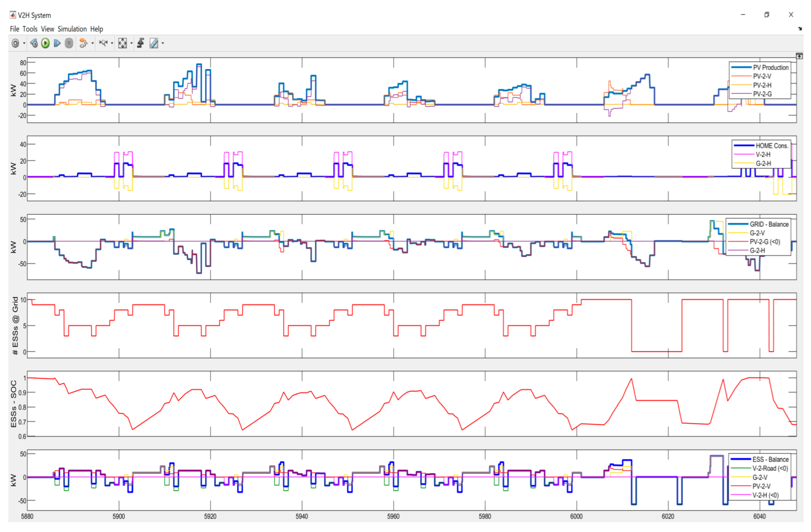Expand dropdown arrow next to zoom tool
This screenshot has height=532, width=811.
pyautogui.click(x=112, y=43)
